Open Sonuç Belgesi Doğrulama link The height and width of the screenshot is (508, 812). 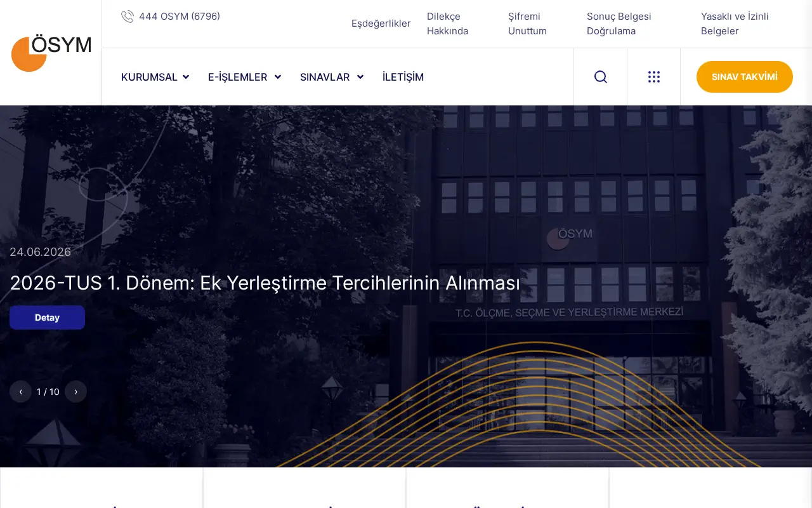click(619, 23)
